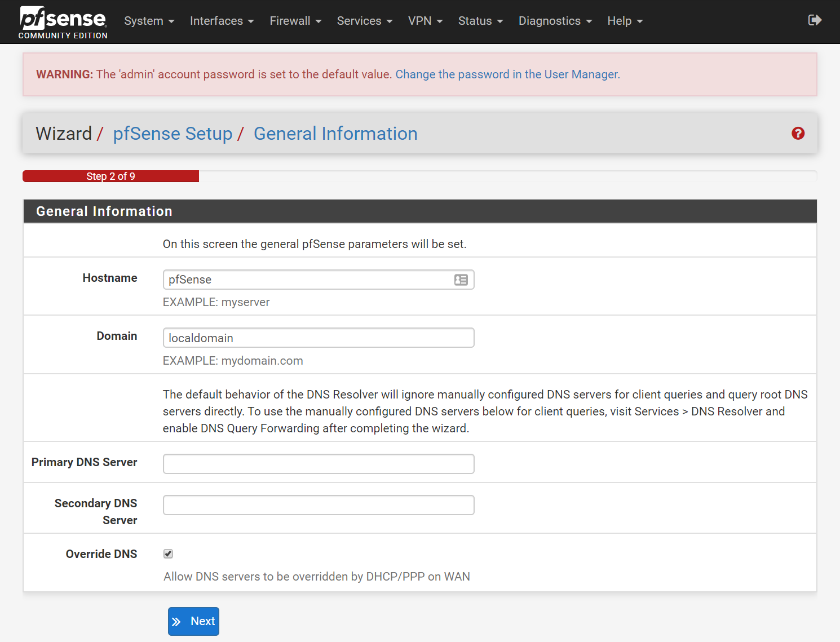Expand the Status menu
The width and height of the screenshot is (840, 642).
click(481, 21)
